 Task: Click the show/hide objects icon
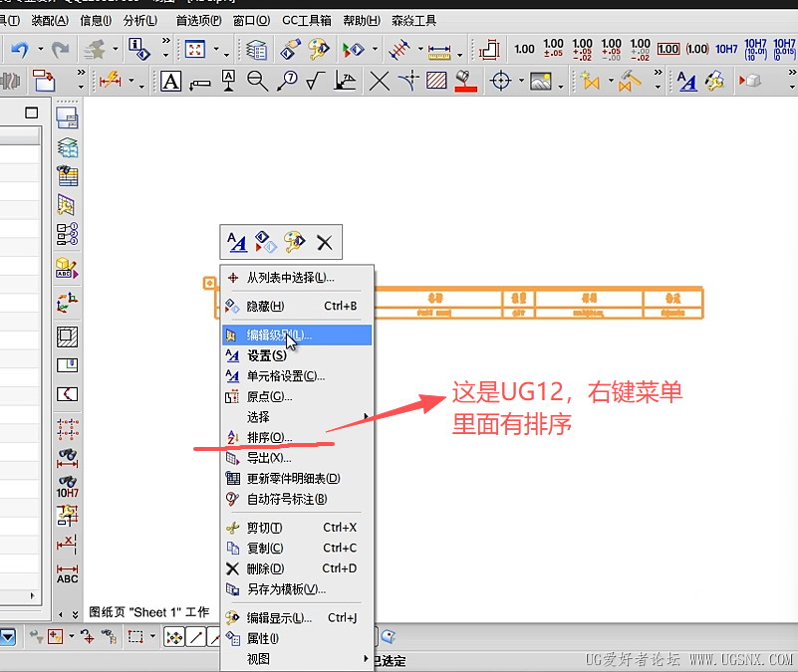click(x=354, y=50)
